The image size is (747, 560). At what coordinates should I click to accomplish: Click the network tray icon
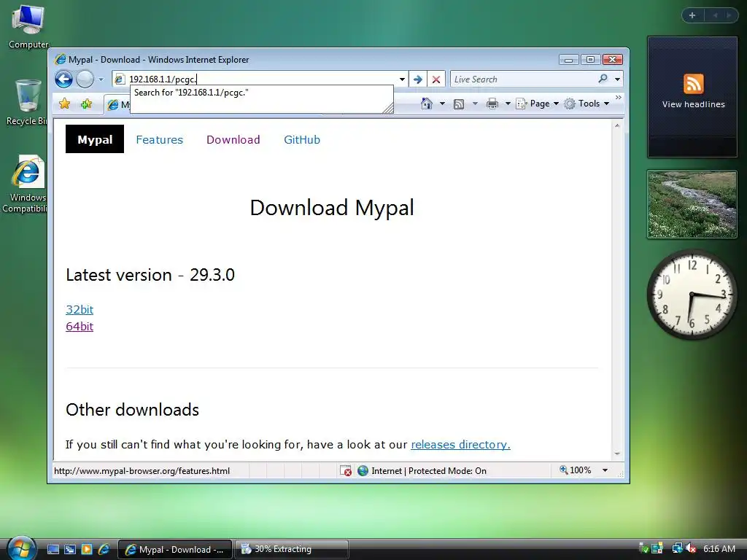coord(677,548)
